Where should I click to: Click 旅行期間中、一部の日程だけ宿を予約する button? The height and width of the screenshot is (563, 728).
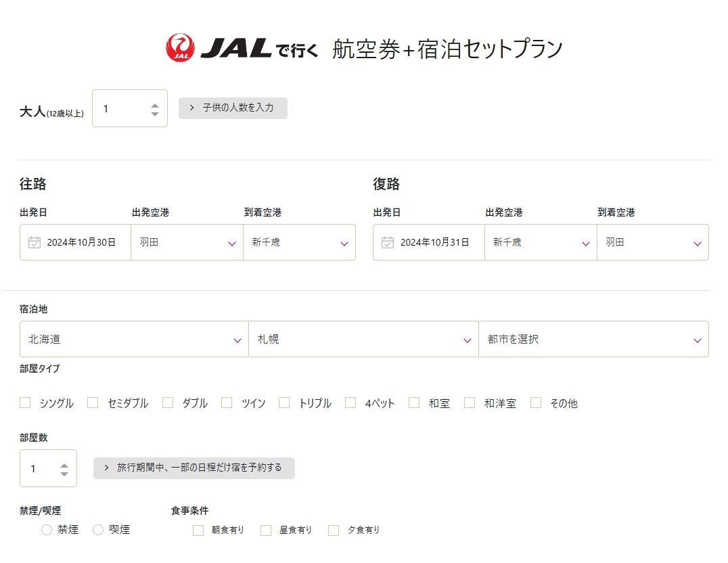point(194,468)
